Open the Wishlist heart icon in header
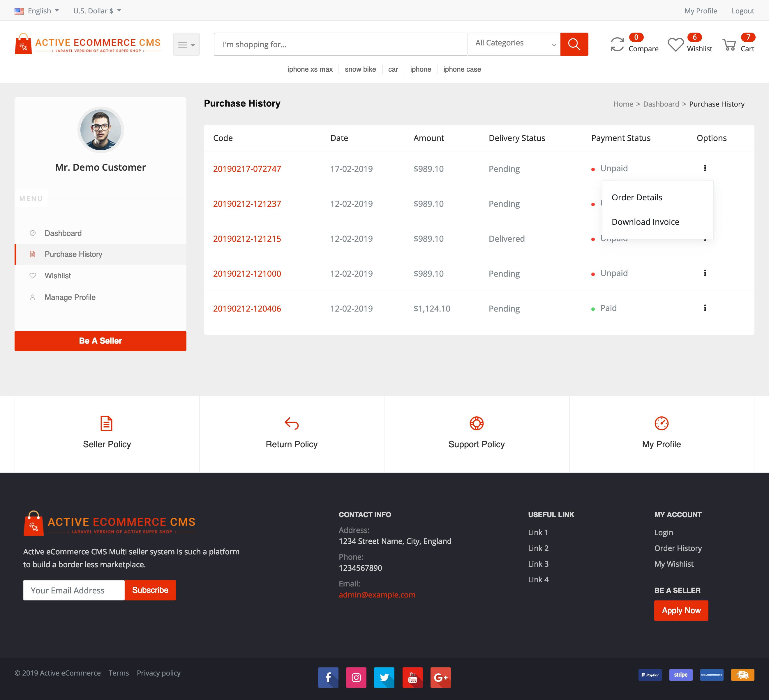769x700 pixels. [x=675, y=45]
